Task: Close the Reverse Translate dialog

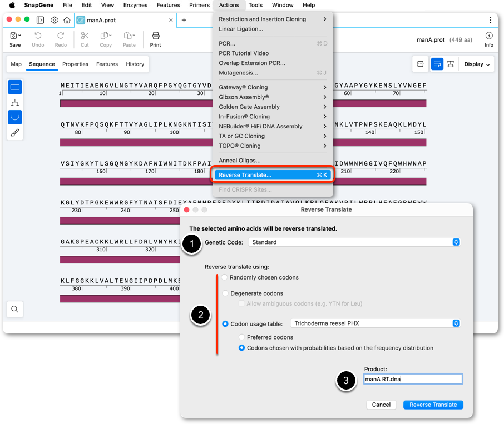Action: (187, 210)
